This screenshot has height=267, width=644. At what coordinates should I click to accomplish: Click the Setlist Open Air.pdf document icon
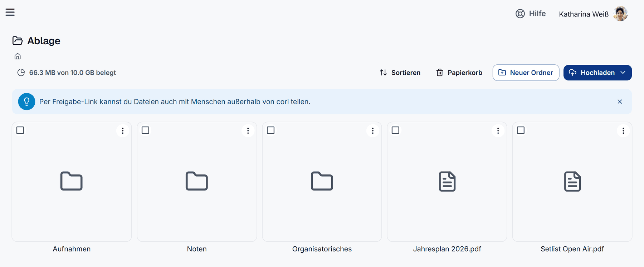572,182
